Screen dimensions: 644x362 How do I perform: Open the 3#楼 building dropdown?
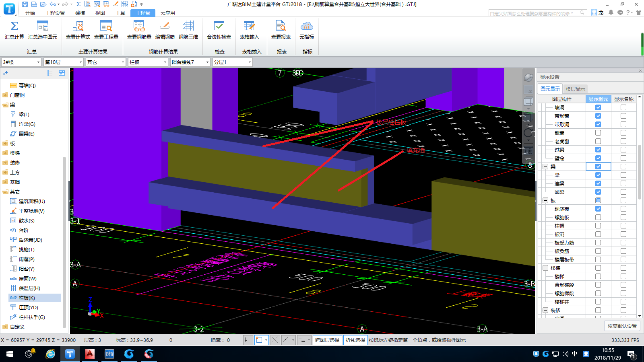pyautogui.click(x=21, y=62)
